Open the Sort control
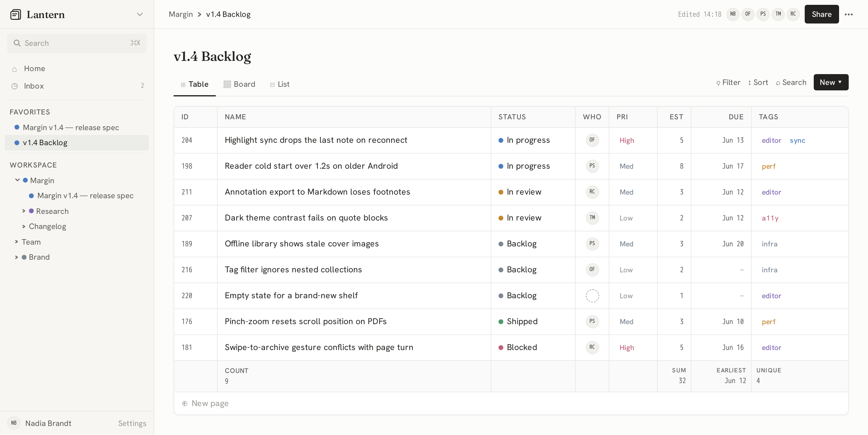 pyautogui.click(x=758, y=83)
